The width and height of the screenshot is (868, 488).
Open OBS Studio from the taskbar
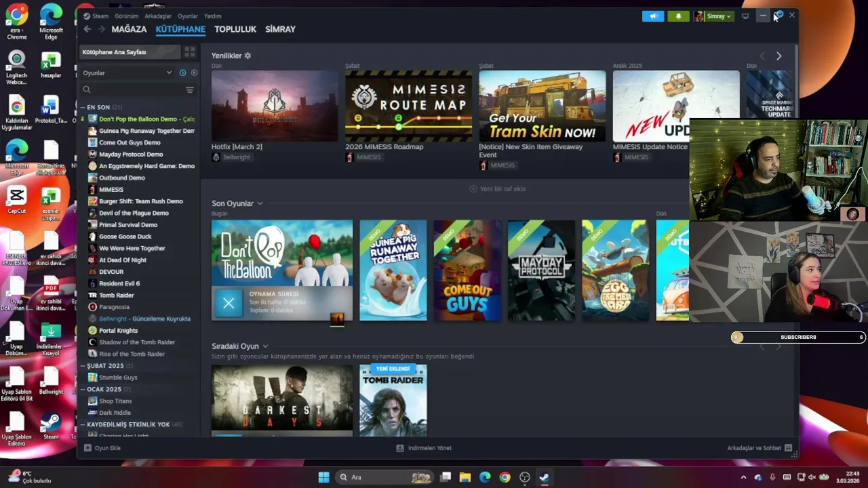tap(524, 477)
